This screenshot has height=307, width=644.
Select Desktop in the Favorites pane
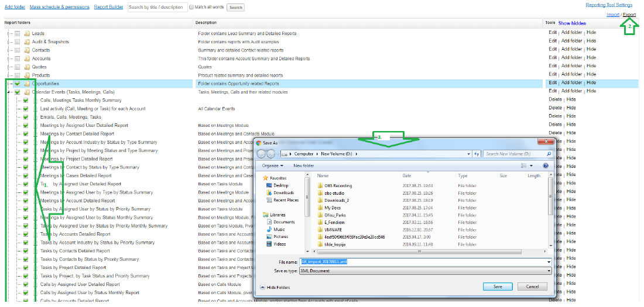click(x=281, y=185)
